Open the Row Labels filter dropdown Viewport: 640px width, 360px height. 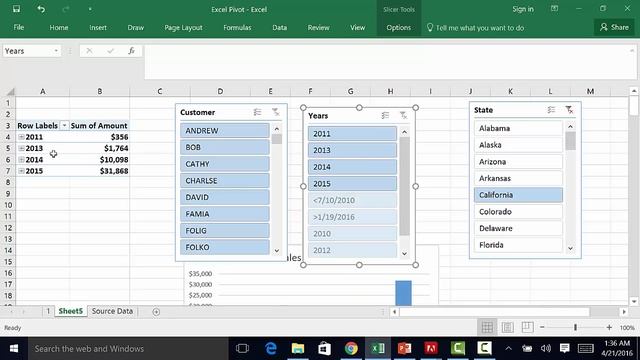64,126
